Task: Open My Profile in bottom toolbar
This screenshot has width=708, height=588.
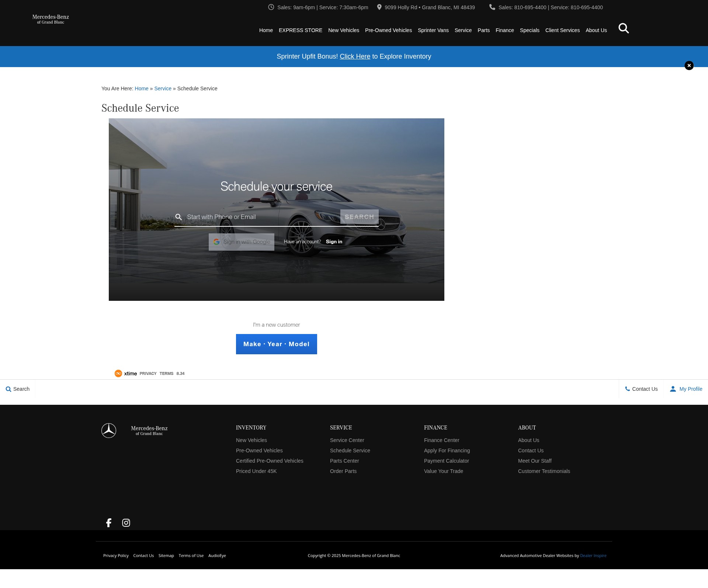Action: [x=686, y=389]
